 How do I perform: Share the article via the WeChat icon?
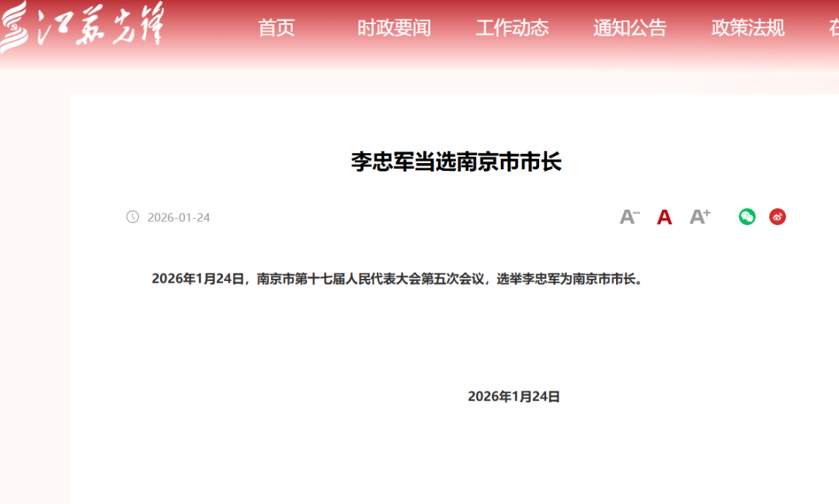[746, 217]
